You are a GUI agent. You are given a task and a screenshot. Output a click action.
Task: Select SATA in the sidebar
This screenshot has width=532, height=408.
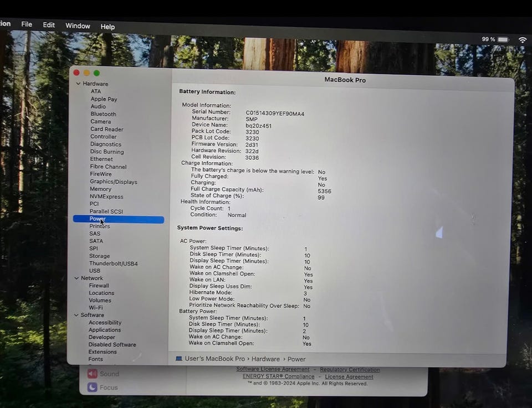pos(96,241)
